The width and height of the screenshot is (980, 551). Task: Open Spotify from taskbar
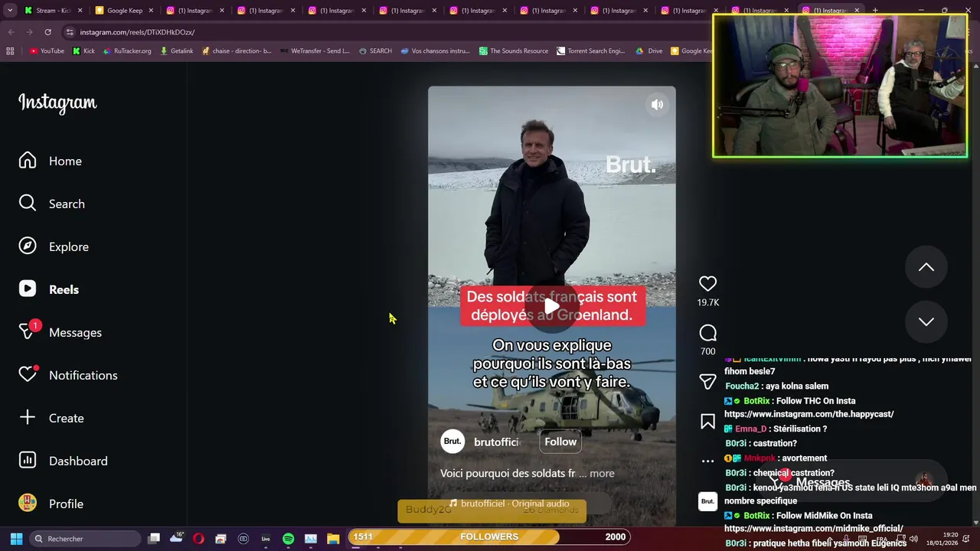pos(288,539)
